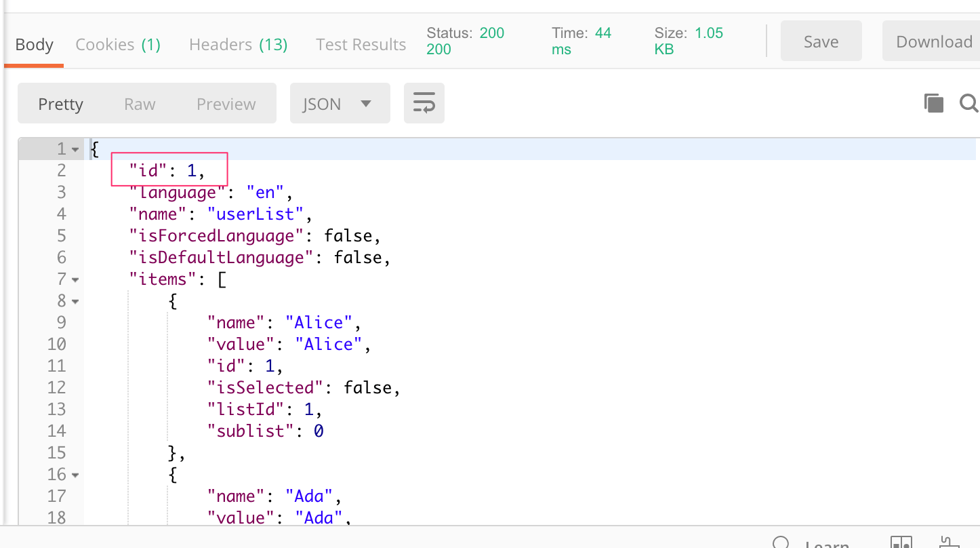The height and width of the screenshot is (548, 980).
Task: Open the Test Results tab
Action: click(x=361, y=45)
